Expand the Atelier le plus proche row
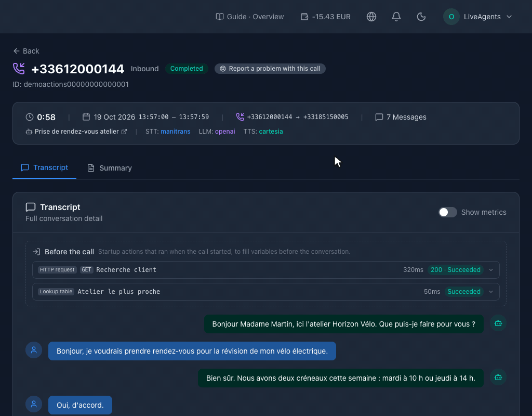 point(265,291)
